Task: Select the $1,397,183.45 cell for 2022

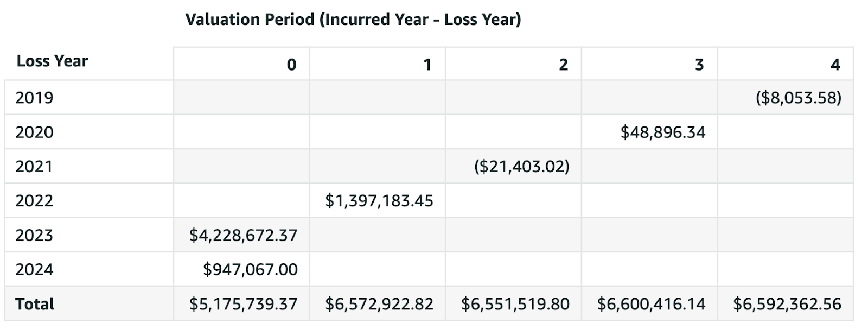Action: (379, 201)
